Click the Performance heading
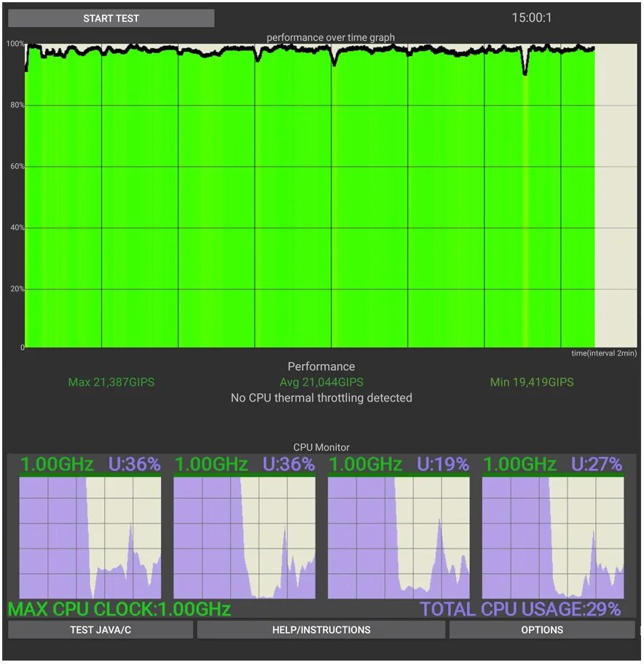 321,366
